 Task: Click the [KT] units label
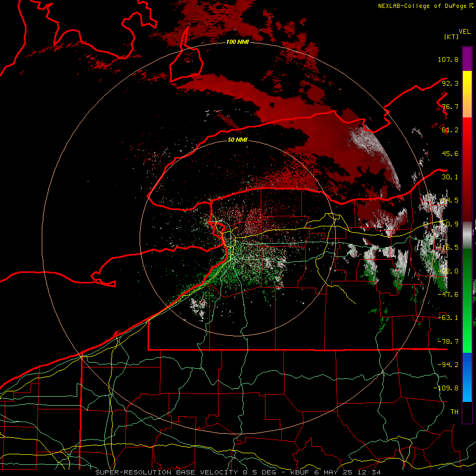tap(452, 36)
